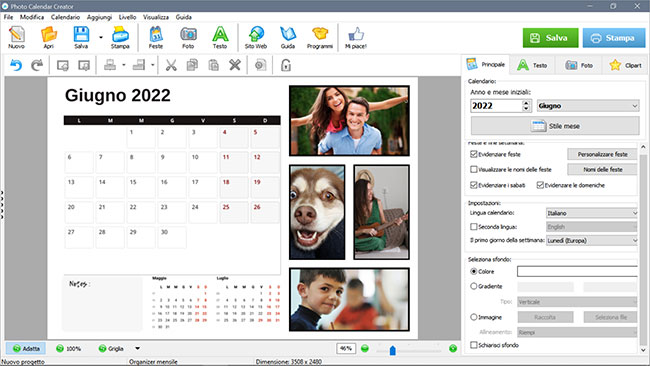This screenshot has width=650, height=366.
Task: Select the Immagine background radio button
Action: click(474, 317)
